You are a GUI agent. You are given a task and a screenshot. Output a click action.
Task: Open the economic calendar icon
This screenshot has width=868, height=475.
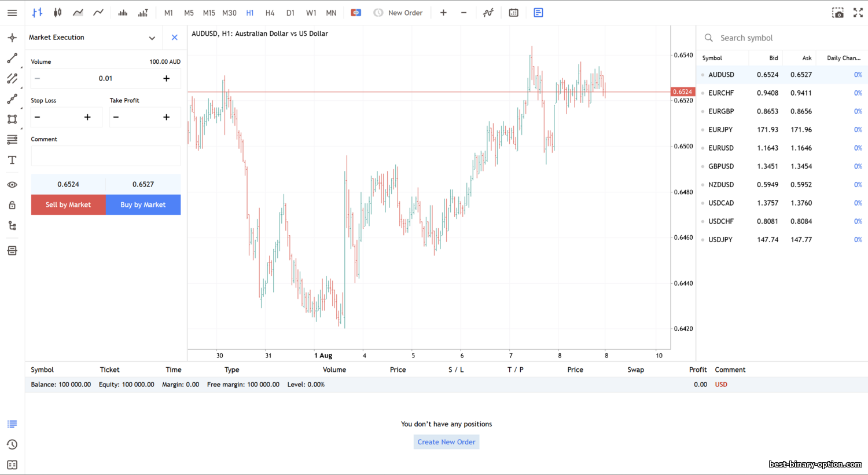513,13
